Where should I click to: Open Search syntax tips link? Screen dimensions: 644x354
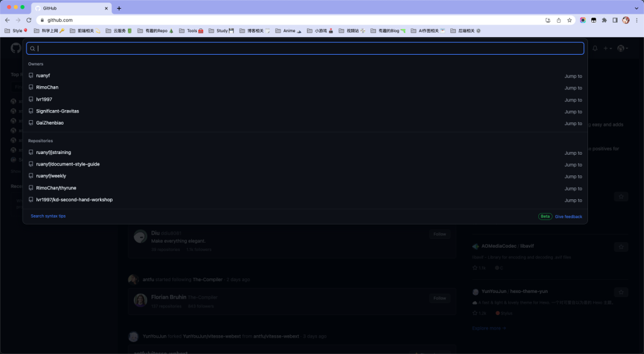tap(48, 216)
